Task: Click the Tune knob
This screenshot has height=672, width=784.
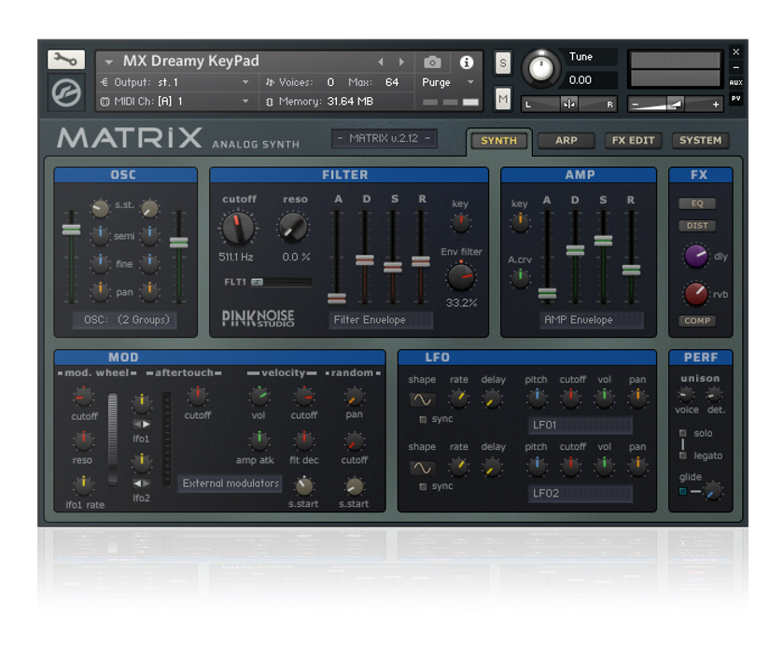Action: pos(541,69)
